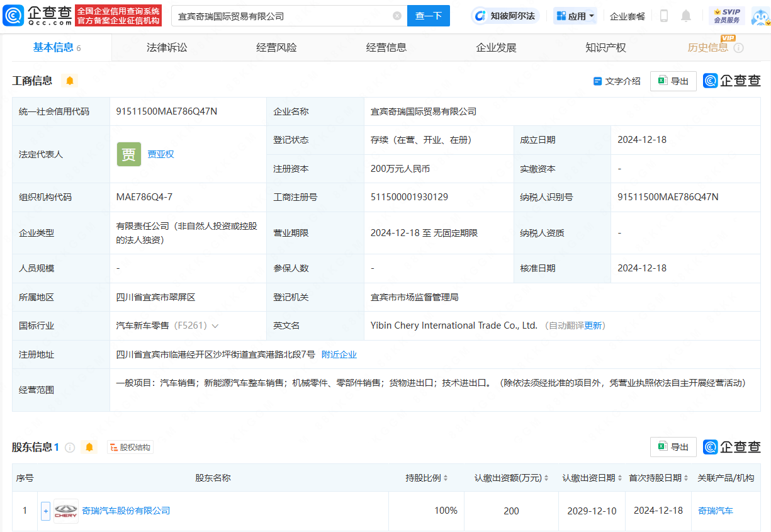The image size is (771, 532).
Task: Click 组织机构代码 value MAE786Q4-7
Action: pos(144,197)
